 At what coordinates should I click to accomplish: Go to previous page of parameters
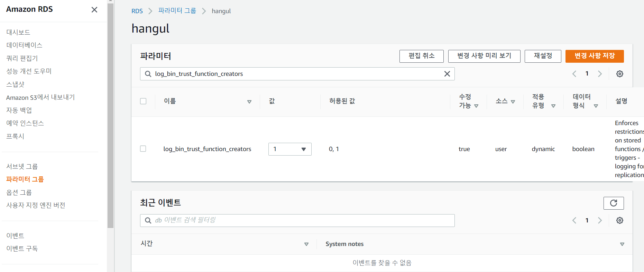pyautogui.click(x=574, y=74)
